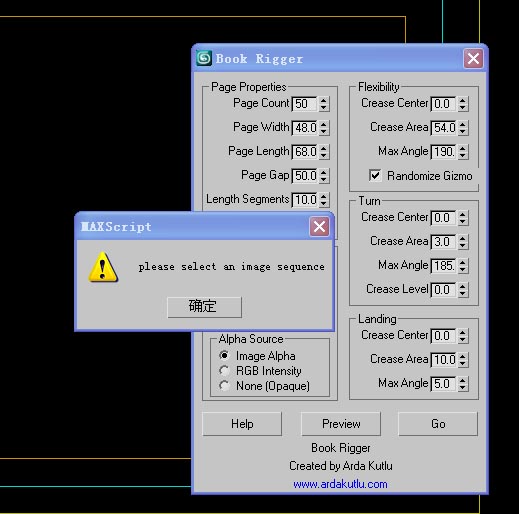
Task: Select the RGB Intensity radio option
Action: (x=224, y=371)
